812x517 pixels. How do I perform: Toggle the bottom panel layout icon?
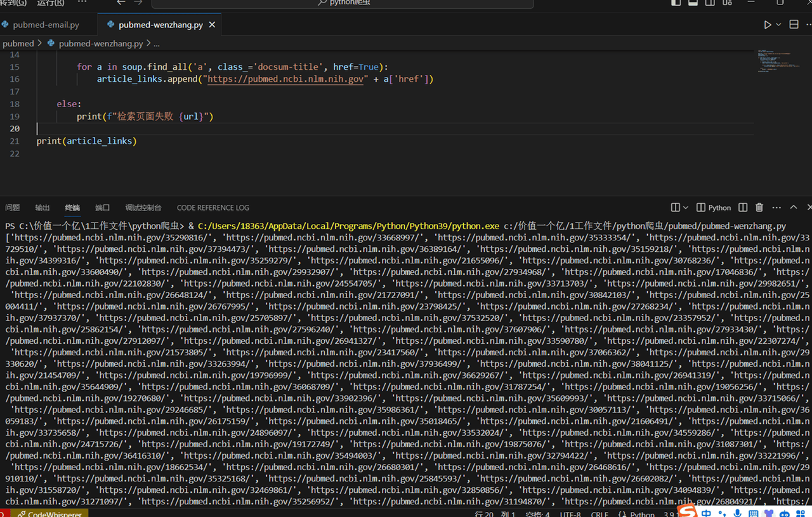[x=693, y=3]
